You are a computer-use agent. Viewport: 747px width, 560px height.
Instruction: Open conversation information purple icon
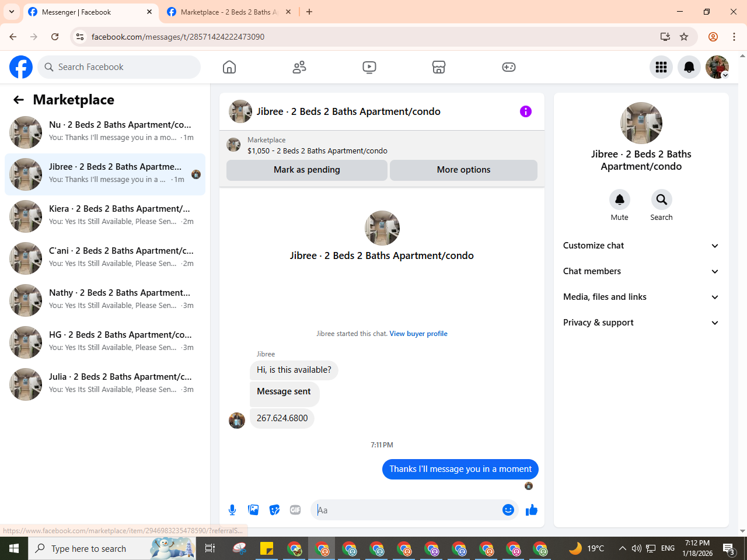click(526, 111)
